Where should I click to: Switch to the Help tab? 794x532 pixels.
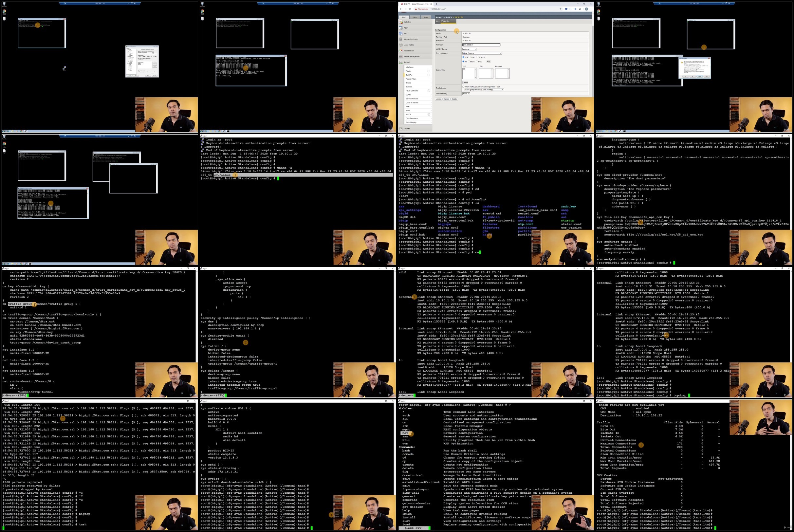pos(415,17)
